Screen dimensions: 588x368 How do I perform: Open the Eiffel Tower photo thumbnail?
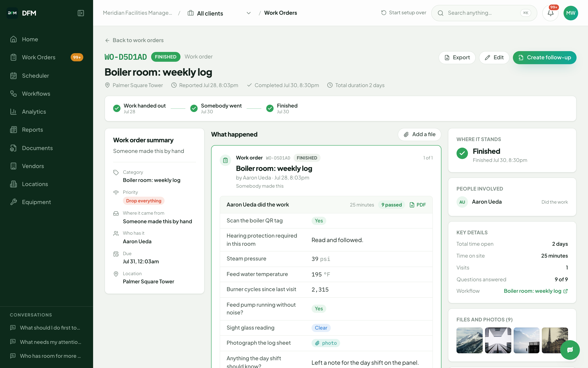pyautogui.click(x=555, y=340)
